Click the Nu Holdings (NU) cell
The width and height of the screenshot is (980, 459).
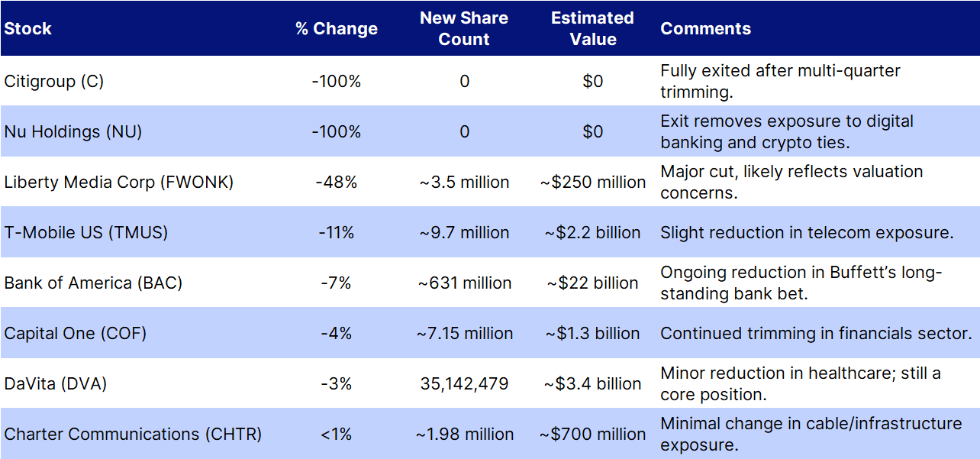point(73,131)
